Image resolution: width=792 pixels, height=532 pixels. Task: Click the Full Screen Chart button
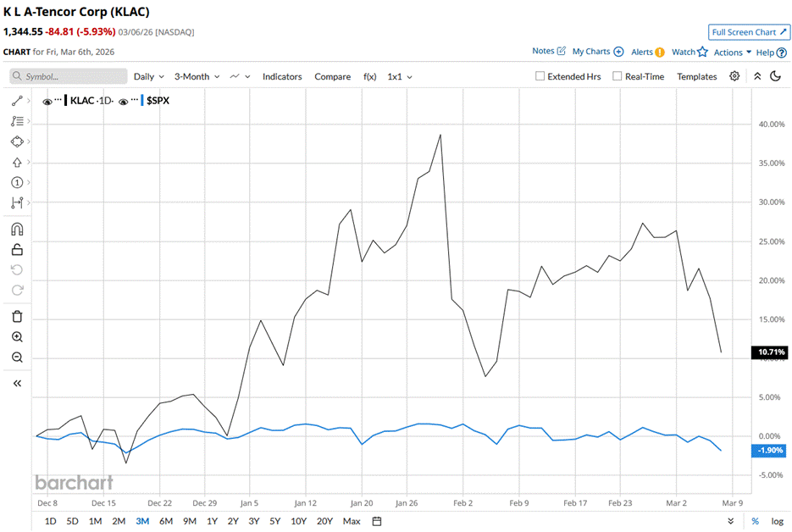click(x=749, y=32)
